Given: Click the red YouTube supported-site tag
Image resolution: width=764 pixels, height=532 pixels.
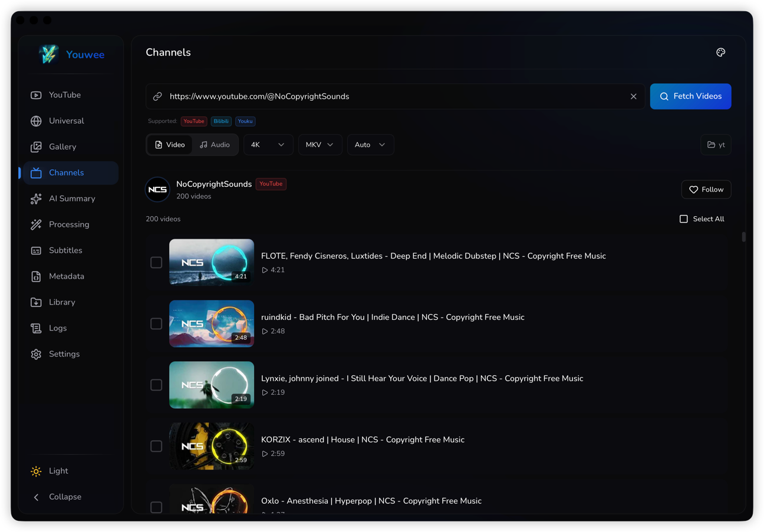Looking at the screenshot, I should tap(194, 121).
